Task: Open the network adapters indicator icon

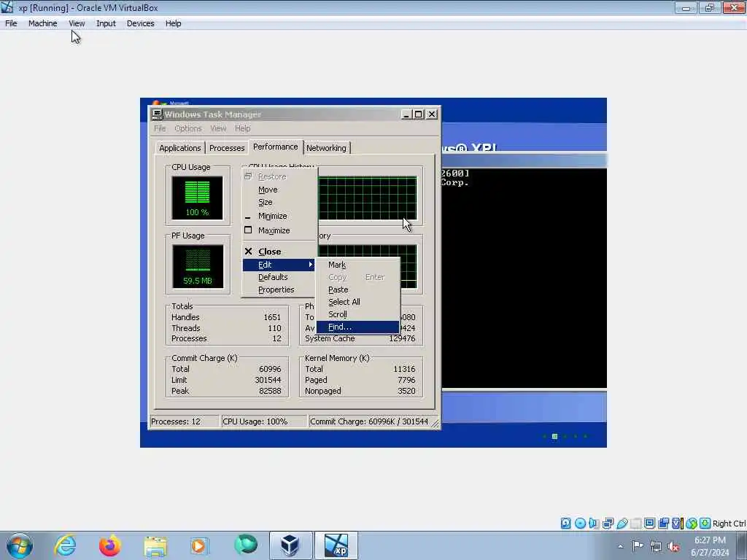Action: tap(608, 524)
